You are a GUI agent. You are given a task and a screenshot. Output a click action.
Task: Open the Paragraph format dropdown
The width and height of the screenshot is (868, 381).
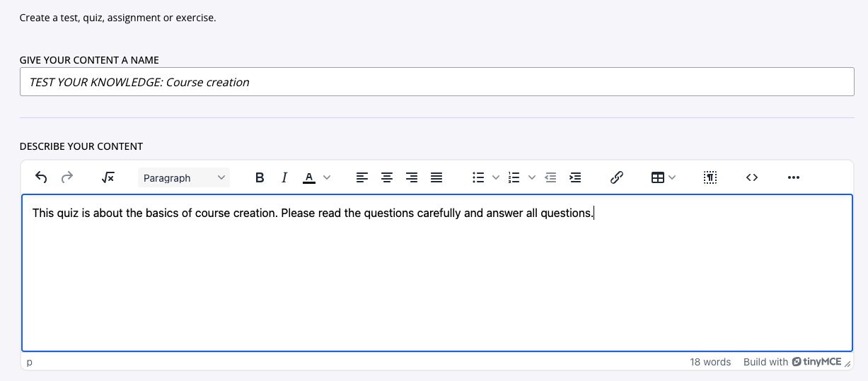tap(183, 177)
